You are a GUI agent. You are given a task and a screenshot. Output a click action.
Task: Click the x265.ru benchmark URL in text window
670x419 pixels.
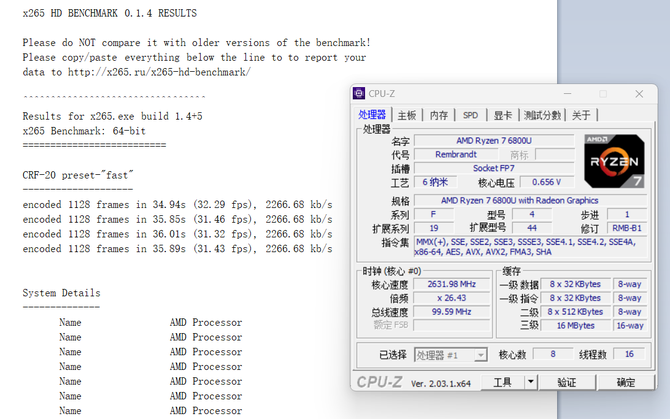[x=159, y=72]
